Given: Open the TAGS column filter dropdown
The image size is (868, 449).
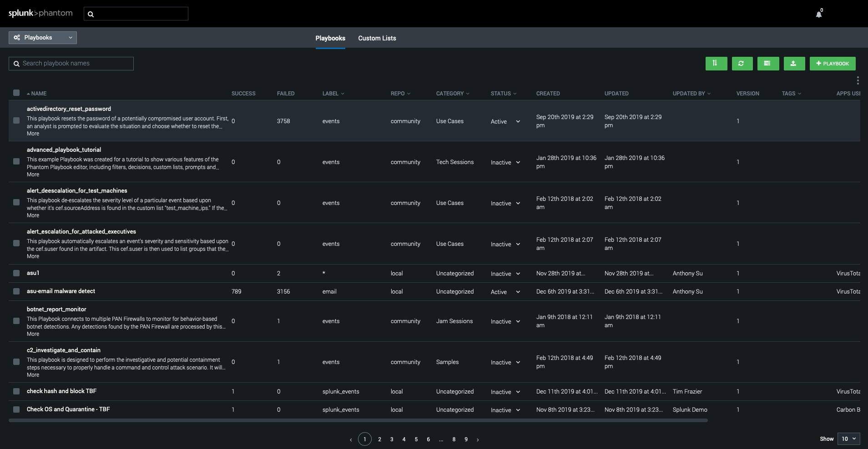Looking at the screenshot, I should pos(792,94).
